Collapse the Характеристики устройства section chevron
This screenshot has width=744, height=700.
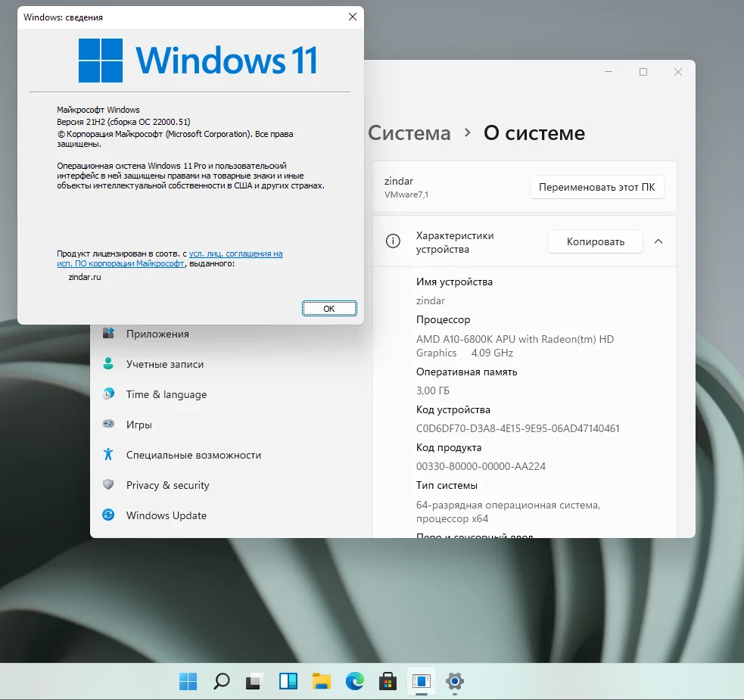659,241
